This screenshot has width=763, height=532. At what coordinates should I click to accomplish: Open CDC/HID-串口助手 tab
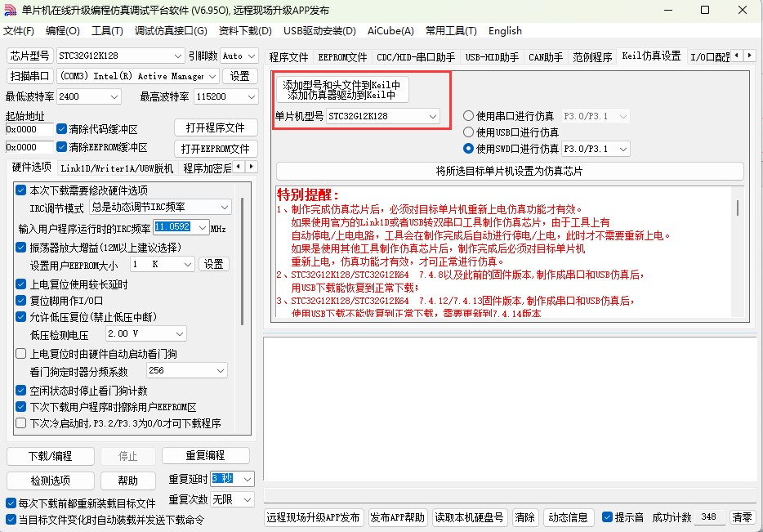click(x=416, y=57)
